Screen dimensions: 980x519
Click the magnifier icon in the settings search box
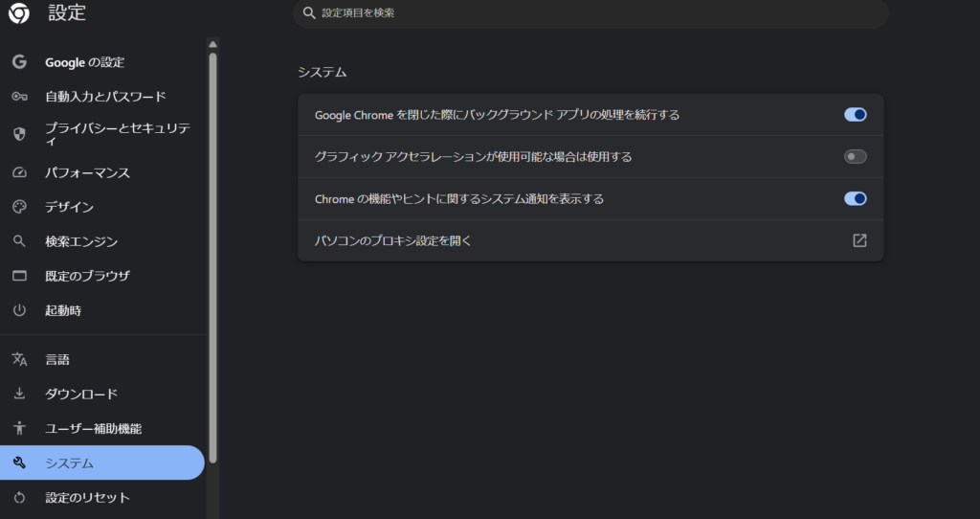coord(309,12)
